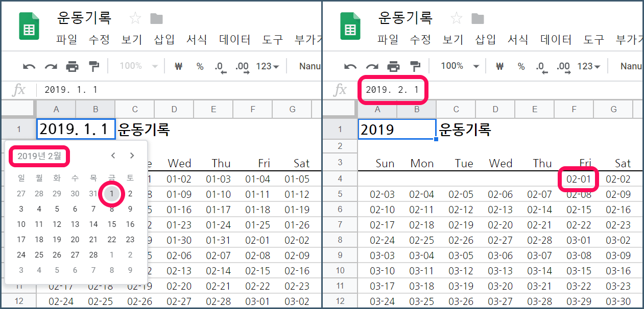Click the Redo icon
Screen dimensions: 644x309
click(x=51, y=66)
